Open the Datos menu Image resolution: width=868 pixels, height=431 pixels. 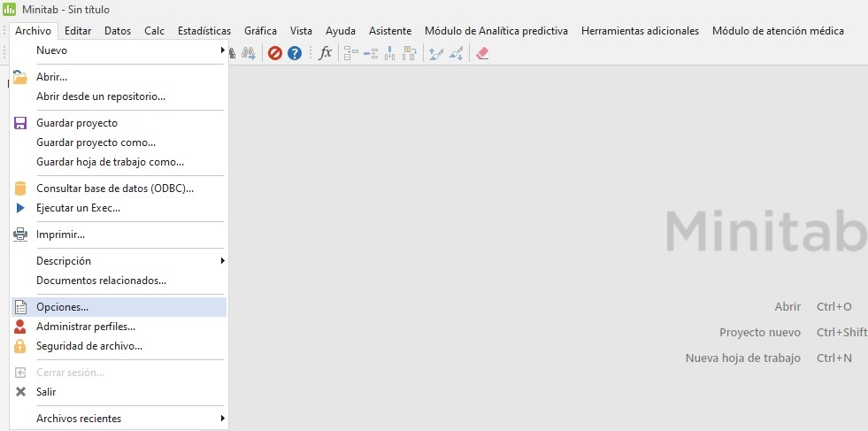pyautogui.click(x=118, y=31)
